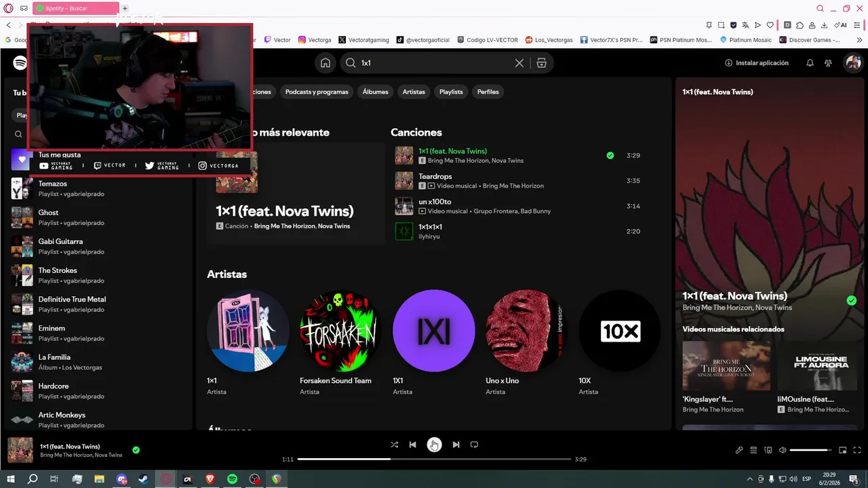868x488 pixels.
Task: Open the Platinum Mosaic bookmark
Action: click(745, 40)
